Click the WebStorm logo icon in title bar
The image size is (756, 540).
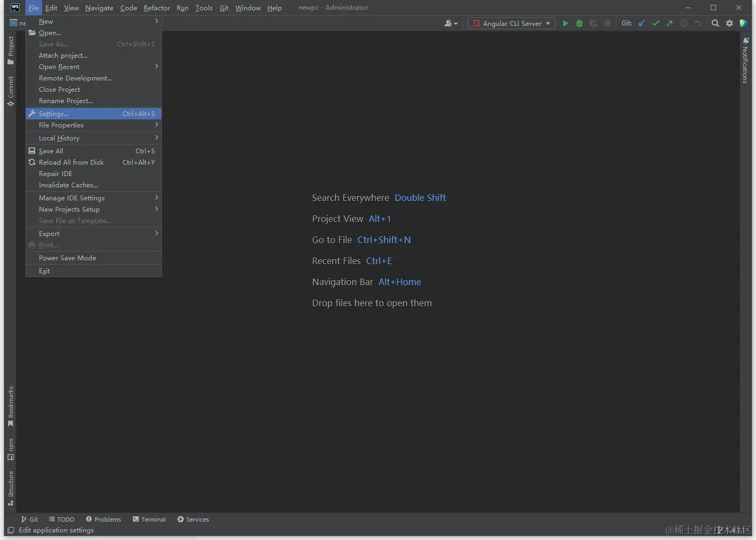15,8
